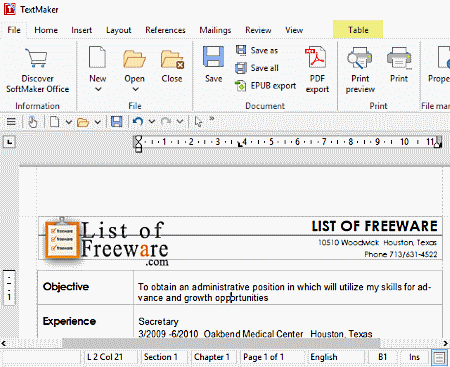450x367 pixels.
Task: Switch to the References tab
Action: (x=165, y=30)
